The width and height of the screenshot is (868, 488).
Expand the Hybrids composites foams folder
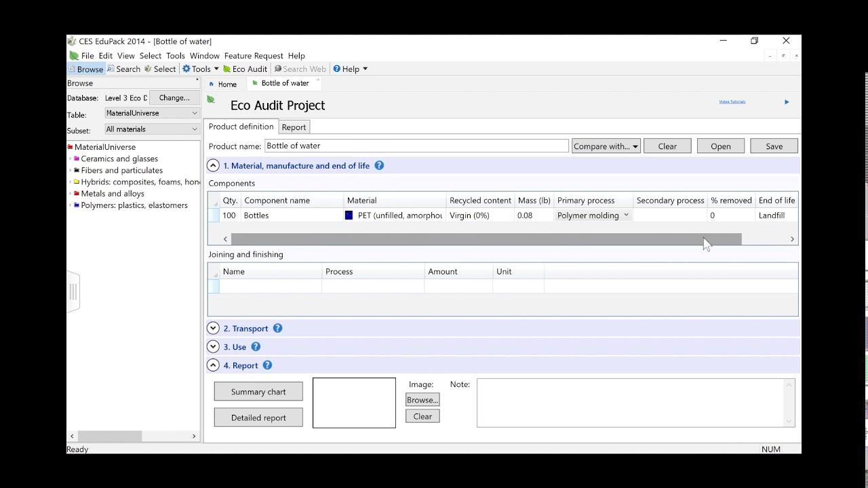point(70,182)
